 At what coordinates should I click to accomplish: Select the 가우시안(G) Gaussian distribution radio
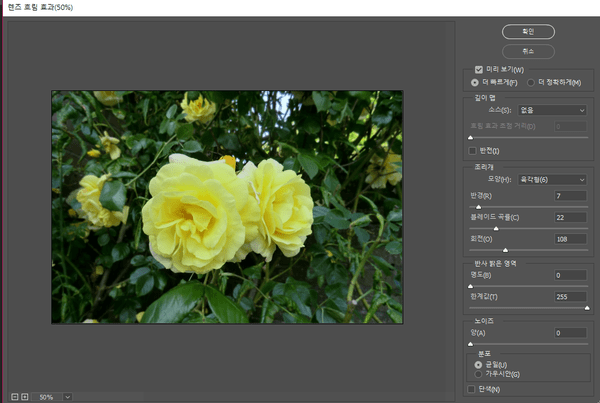coord(478,374)
